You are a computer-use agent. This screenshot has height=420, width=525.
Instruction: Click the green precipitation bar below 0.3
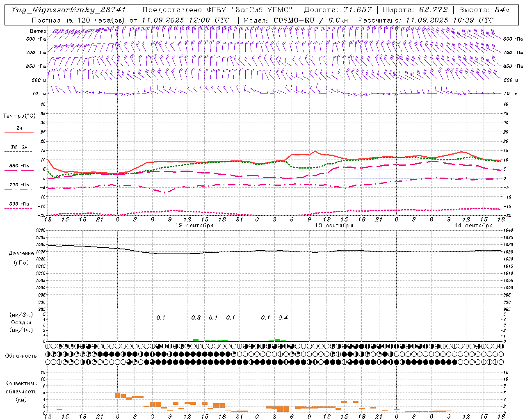pos(196,340)
